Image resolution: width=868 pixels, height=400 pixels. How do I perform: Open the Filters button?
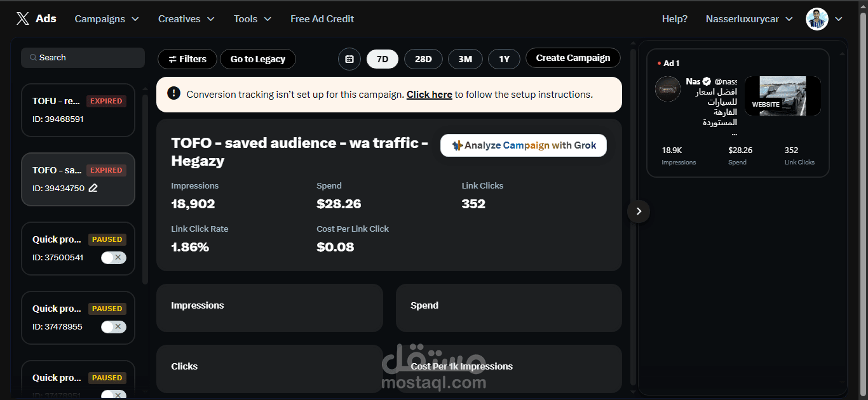187,59
